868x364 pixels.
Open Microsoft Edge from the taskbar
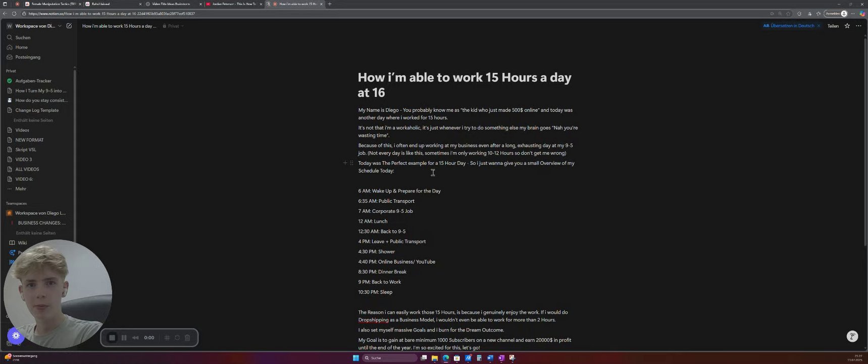click(446, 358)
